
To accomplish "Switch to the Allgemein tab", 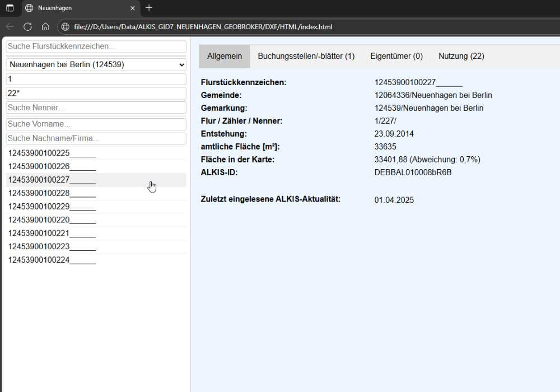I will (x=225, y=56).
